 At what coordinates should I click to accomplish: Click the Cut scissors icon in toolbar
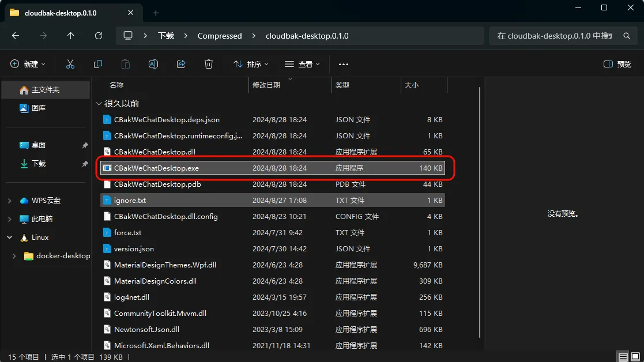(x=70, y=64)
